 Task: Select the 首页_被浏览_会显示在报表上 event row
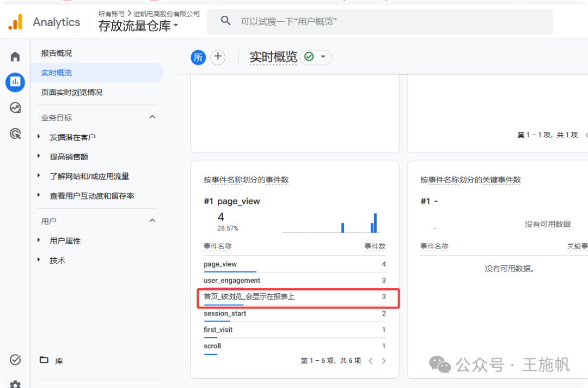[x=295, y=297]
